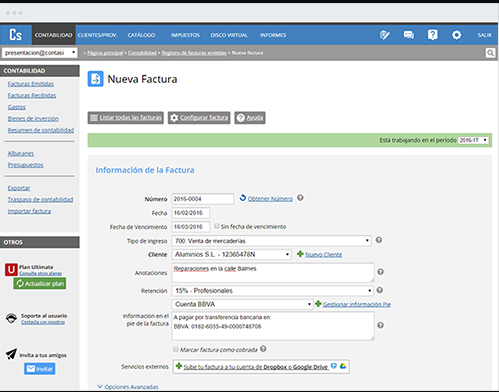Click the Ayuda button
499x392 pixels.
pyautogui.click(x=250, y=118)
